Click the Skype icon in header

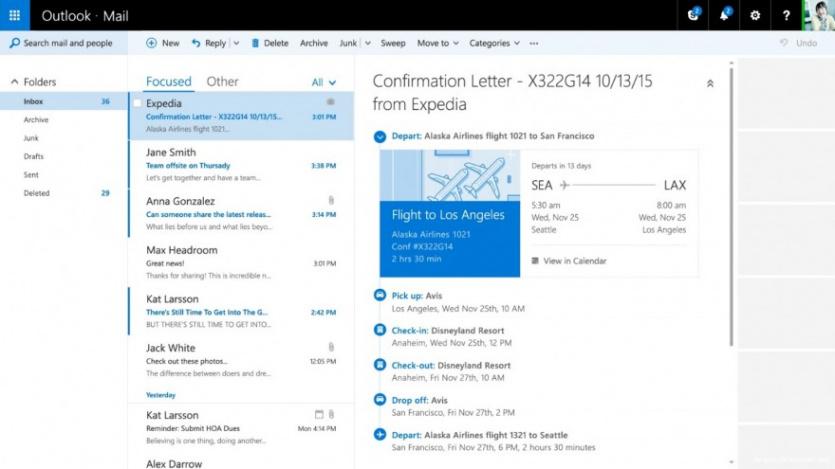click(694, 16)
